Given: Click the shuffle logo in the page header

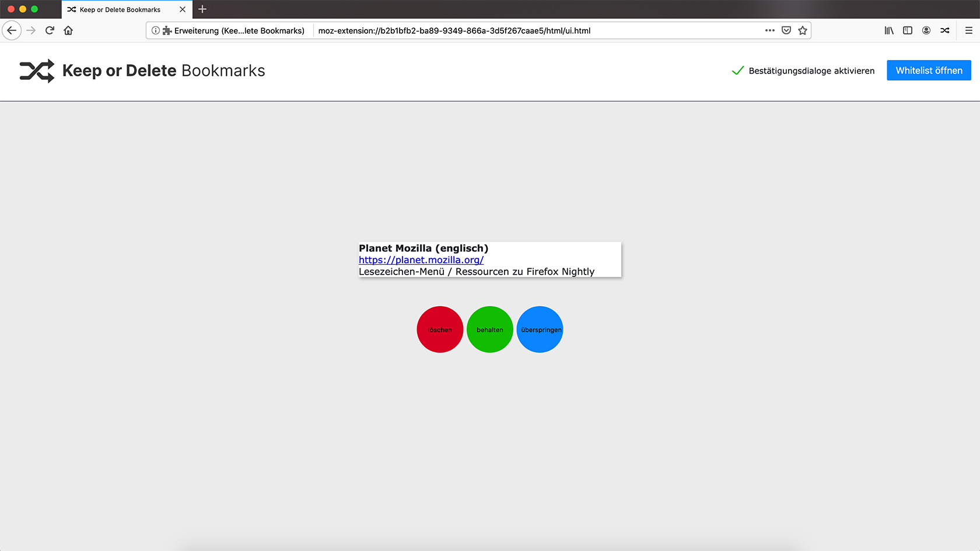Looking at the screenshot, I should click(37, 71).
